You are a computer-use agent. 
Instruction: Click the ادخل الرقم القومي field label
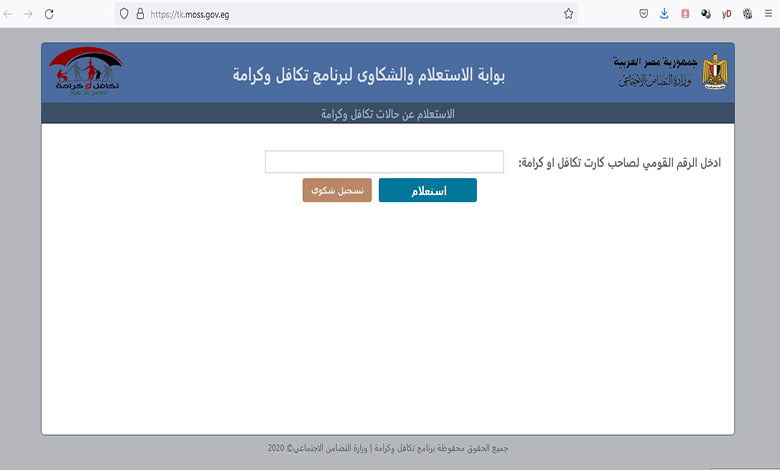pyautogui.click(x=619, y=163)
